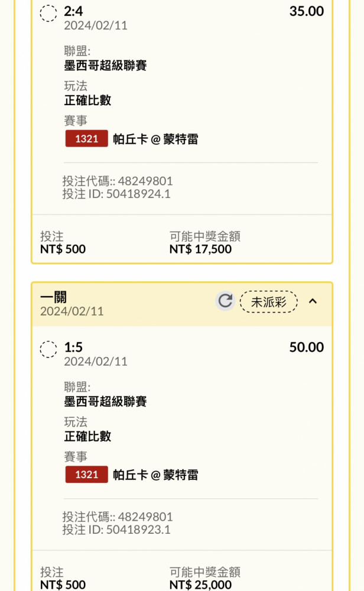This screenshot has height=591, width=364.
Task: Click the 35.00 odds value
Action: (x=306, y=11)
